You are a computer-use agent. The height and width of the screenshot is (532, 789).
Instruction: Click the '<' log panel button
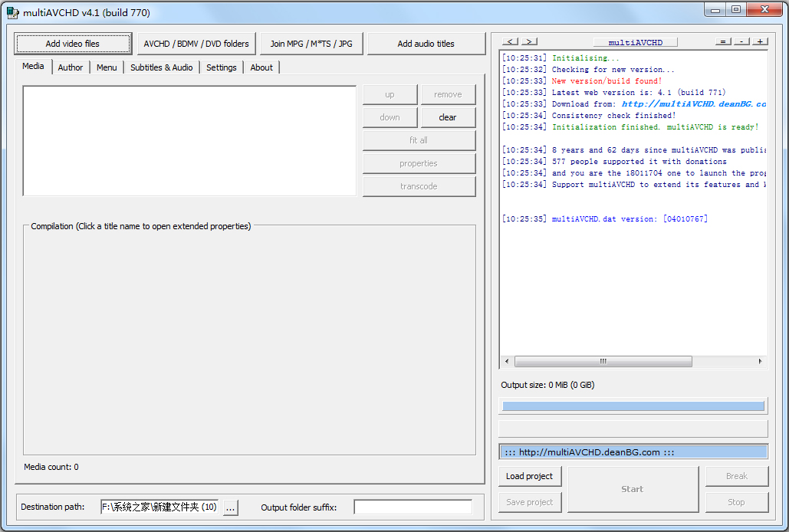[510, 41]
